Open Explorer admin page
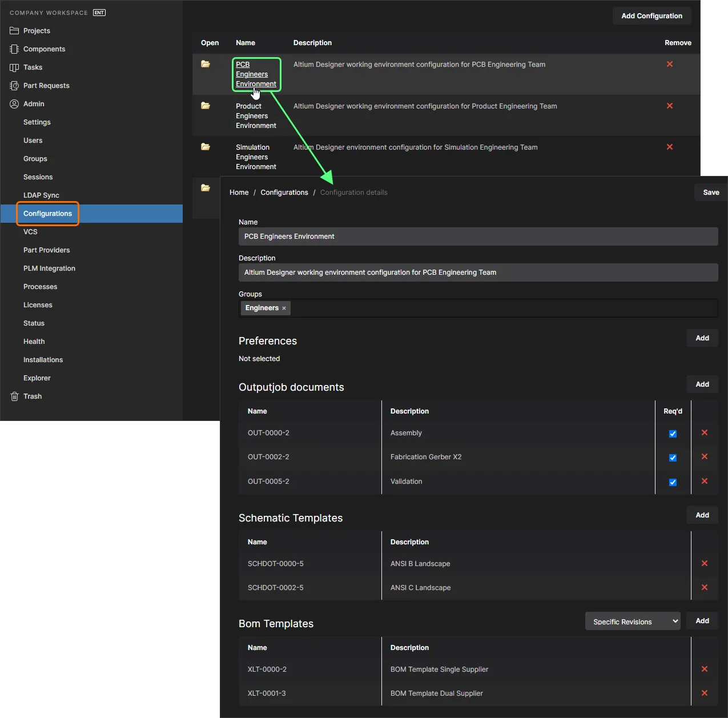 [x=37, y=378]
